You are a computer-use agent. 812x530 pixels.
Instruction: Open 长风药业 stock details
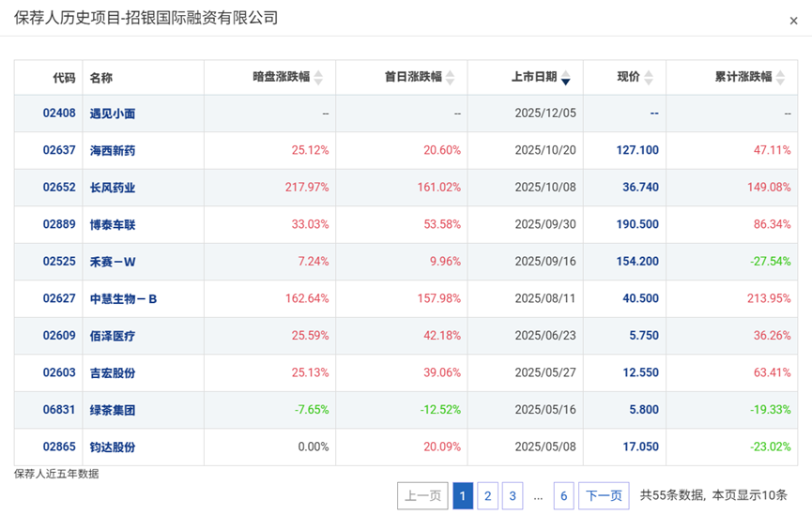113,188
